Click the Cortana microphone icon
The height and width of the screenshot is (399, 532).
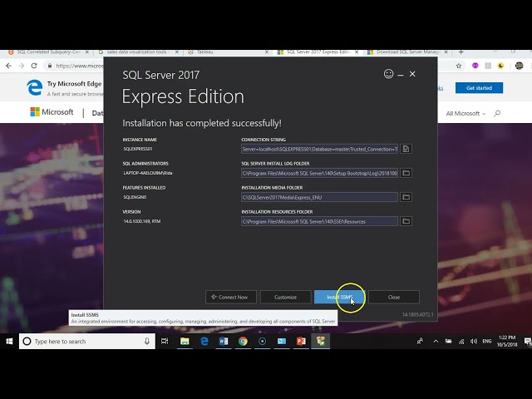[147, 342]
